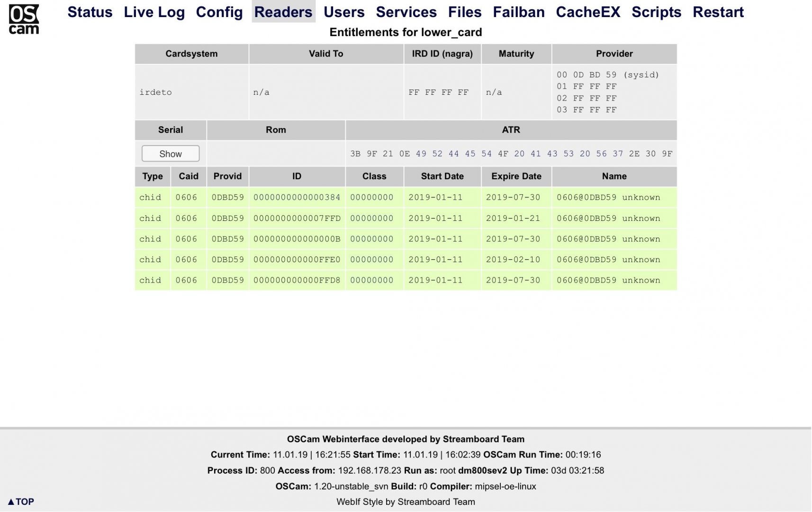Navigate to the Users page
The image size is (812, 512).
[x=344, y=12]
